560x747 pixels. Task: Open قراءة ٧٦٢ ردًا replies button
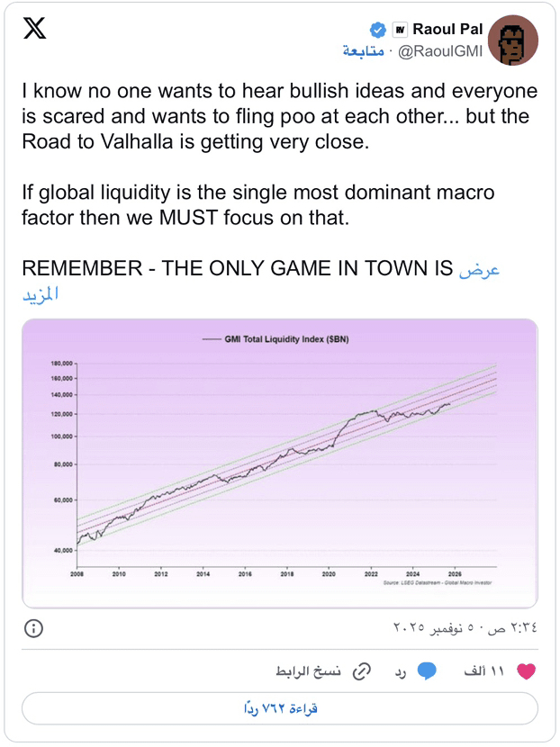click(x=280, y=708)
